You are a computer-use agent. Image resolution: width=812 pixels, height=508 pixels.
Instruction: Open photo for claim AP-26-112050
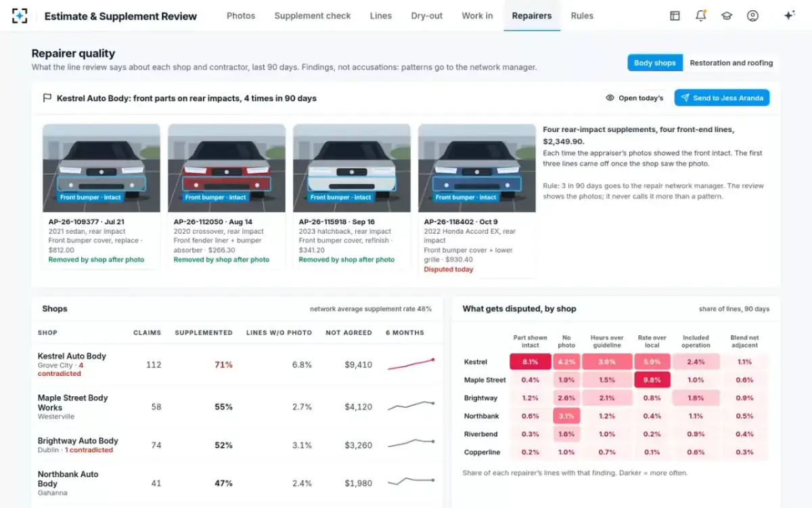click(227, 168)
